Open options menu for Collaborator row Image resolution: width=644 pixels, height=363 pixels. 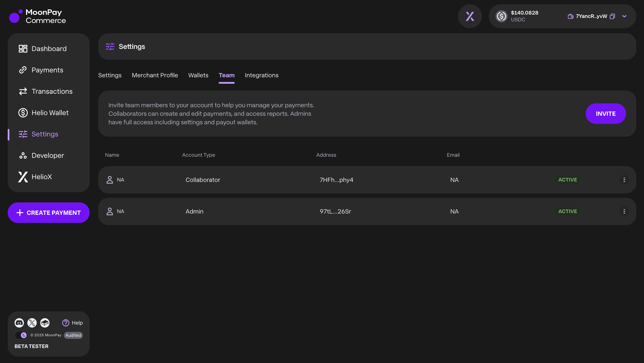click(x=624, y=180)
